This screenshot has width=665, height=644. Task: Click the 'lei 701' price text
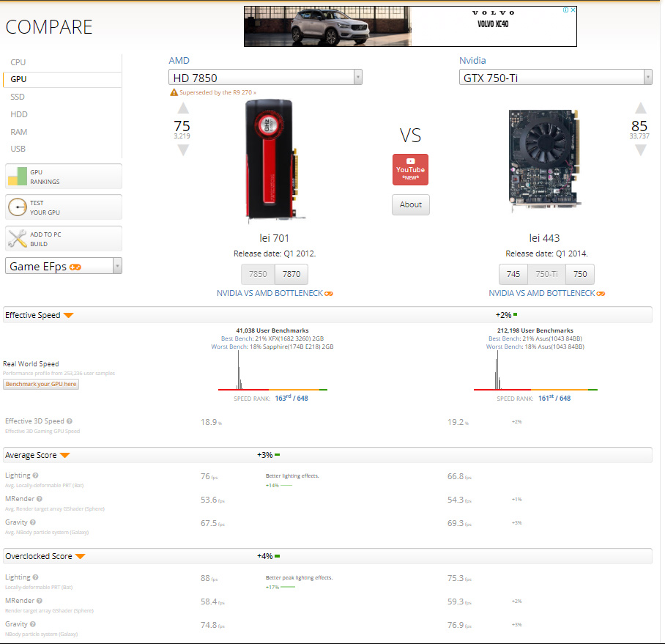tap(274, 238)
